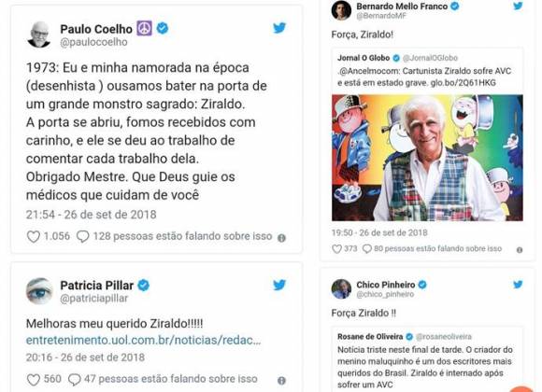This screenshot has height=392, width=542.
Task: Open replies bubble on Paulo Coelho tweet
Action: 82,236
